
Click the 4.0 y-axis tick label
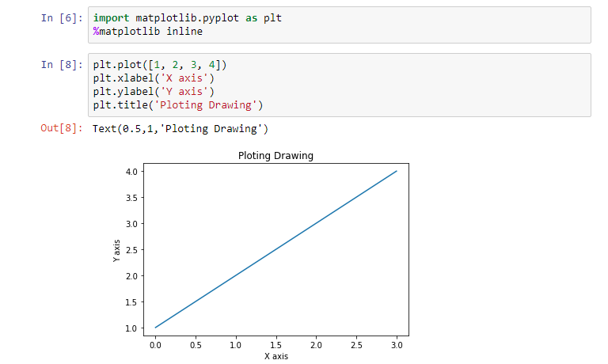point(132,172)
